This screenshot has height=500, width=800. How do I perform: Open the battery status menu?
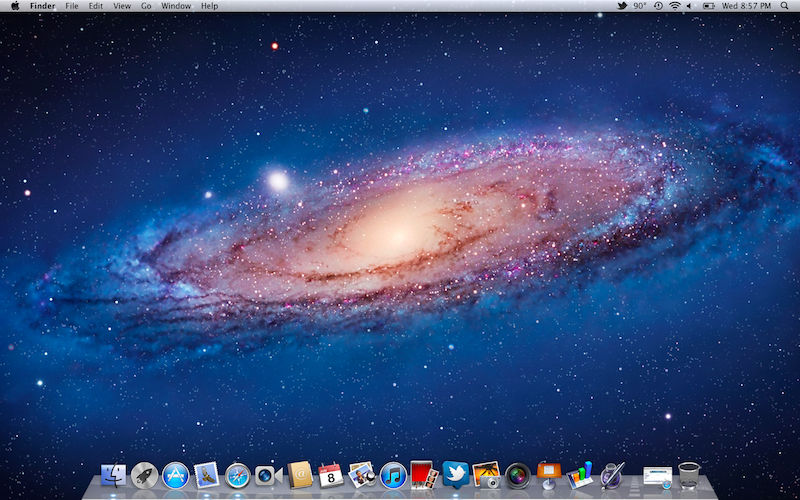point(709,6)
